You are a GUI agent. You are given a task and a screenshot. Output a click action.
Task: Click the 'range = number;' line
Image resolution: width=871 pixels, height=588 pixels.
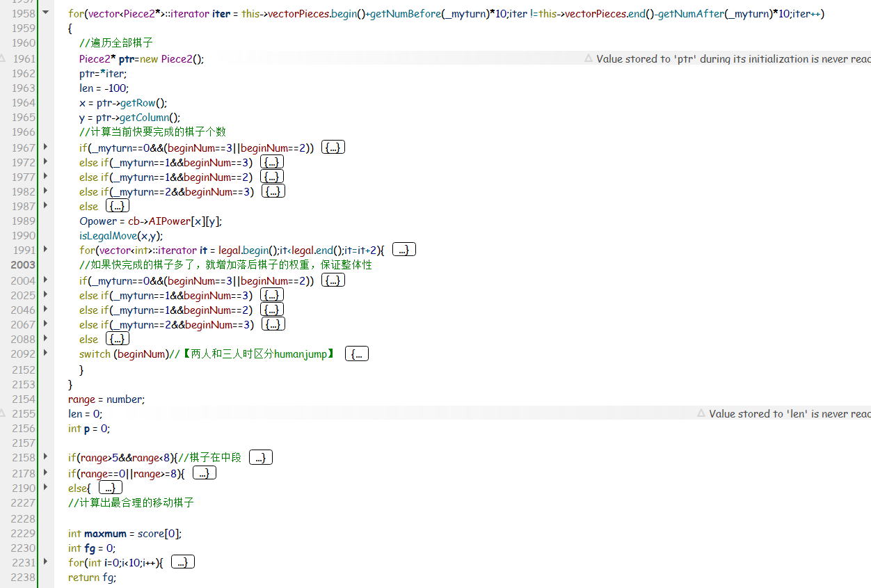(106, 399)
